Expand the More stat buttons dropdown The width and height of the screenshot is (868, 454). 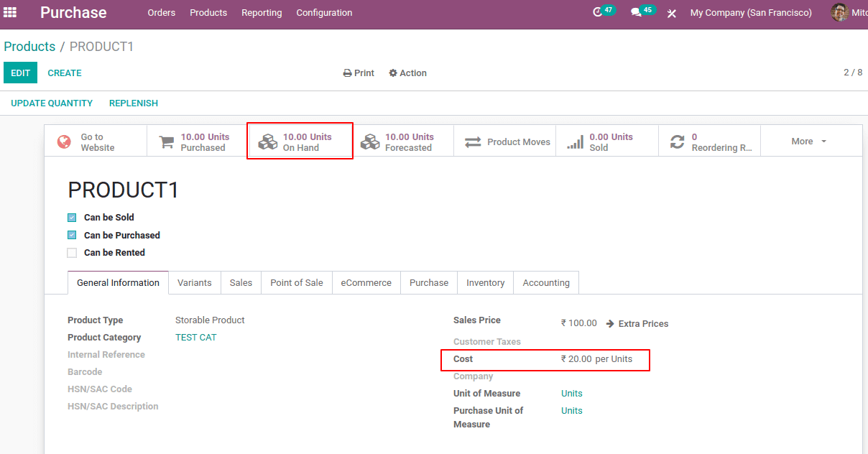tap(808, 142)
